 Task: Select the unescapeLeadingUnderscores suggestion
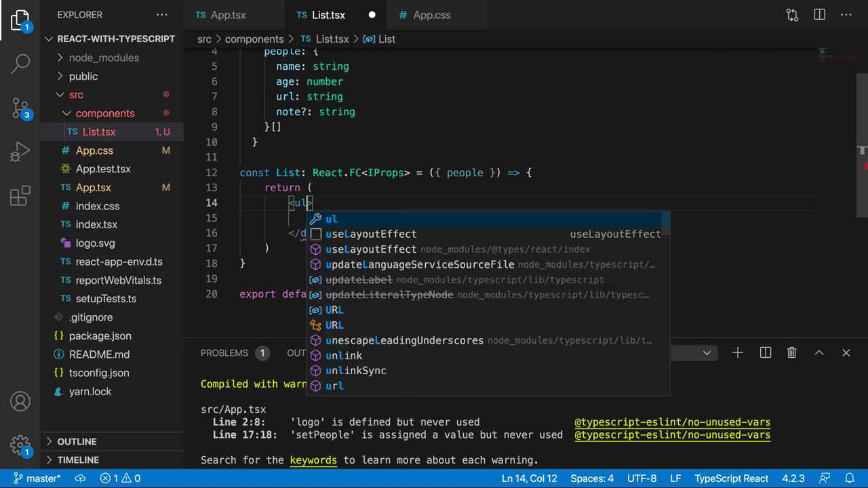[488, 340]
